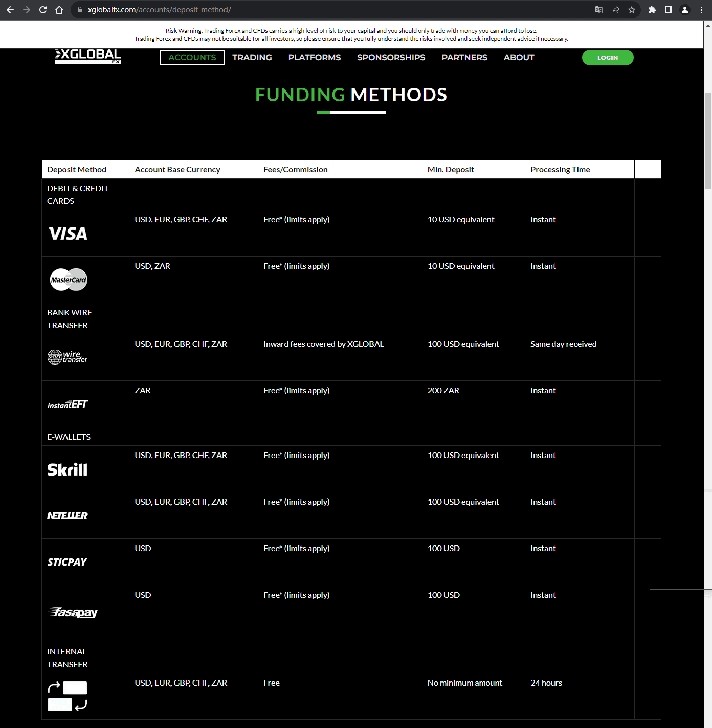The image size is (712, 728).
Task: Click the STICPAY logo
Action: (67, 562)
